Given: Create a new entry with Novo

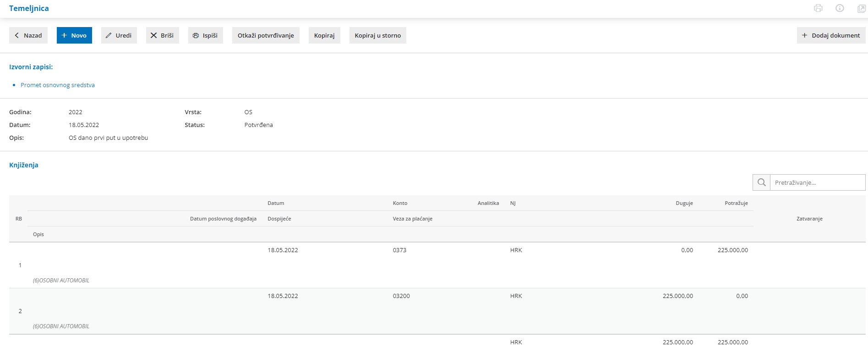Looking at the screenshot, I should pos(74,35).
